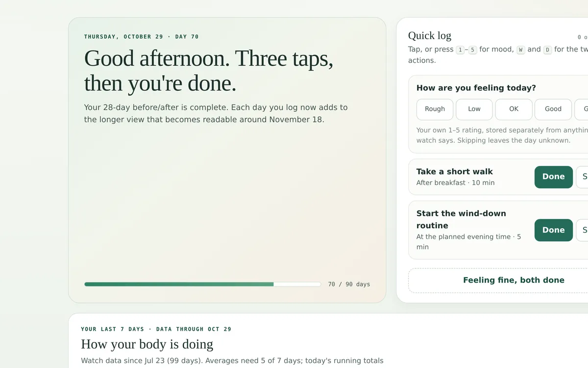Click the Quick log heading
Viewport: 588px width, 368px height.
[430, 35]
